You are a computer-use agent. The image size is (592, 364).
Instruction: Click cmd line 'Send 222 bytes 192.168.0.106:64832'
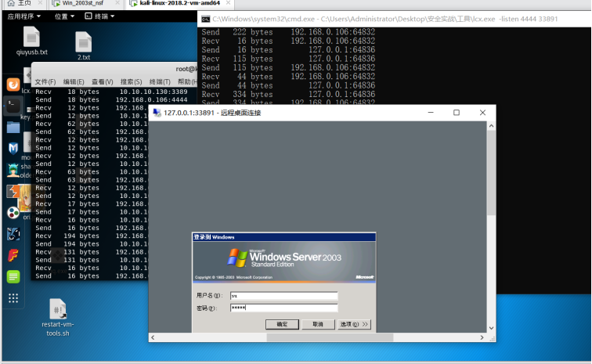[x=288, y=32]
